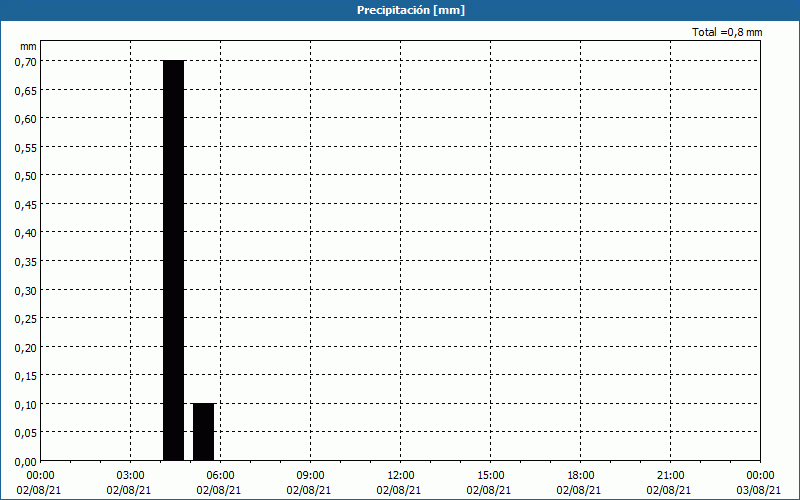
Task: Select y-axis value 0,25
Action: click(x=26, y=319)
